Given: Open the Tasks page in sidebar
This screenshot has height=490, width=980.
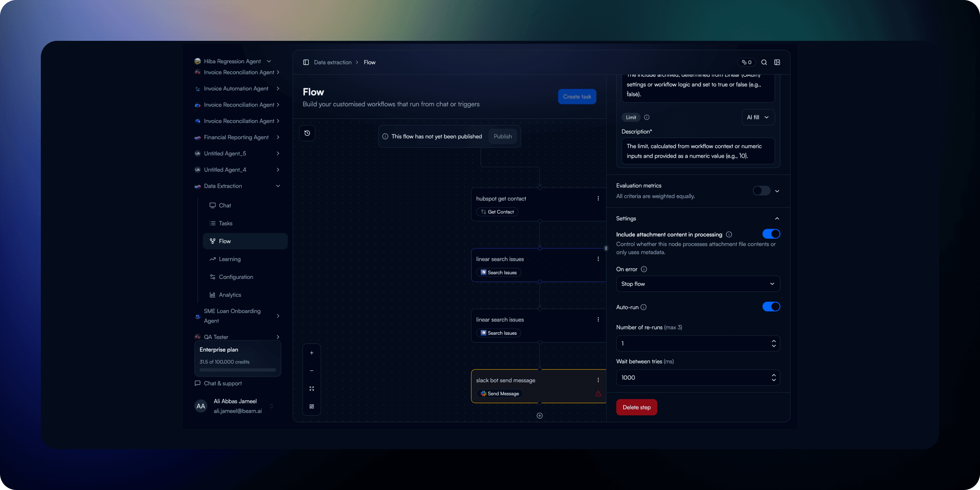Looking at the screenshot, I should click(x=225, y=223).
